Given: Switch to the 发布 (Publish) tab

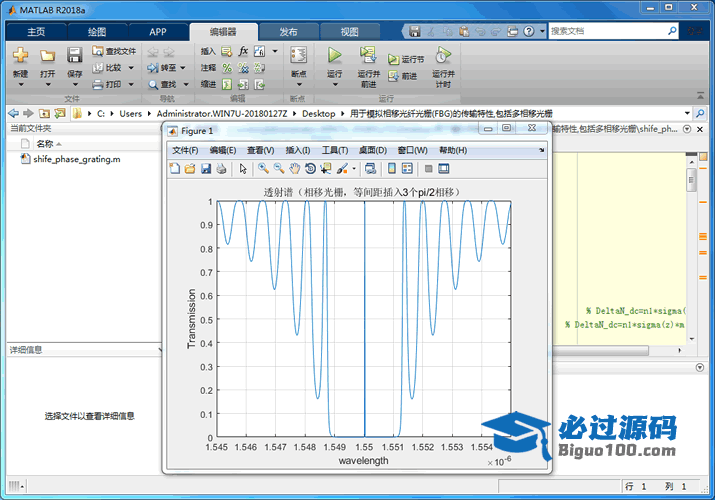Looking at the screenshot, I should pyautogui.click(x=288, y=32).
